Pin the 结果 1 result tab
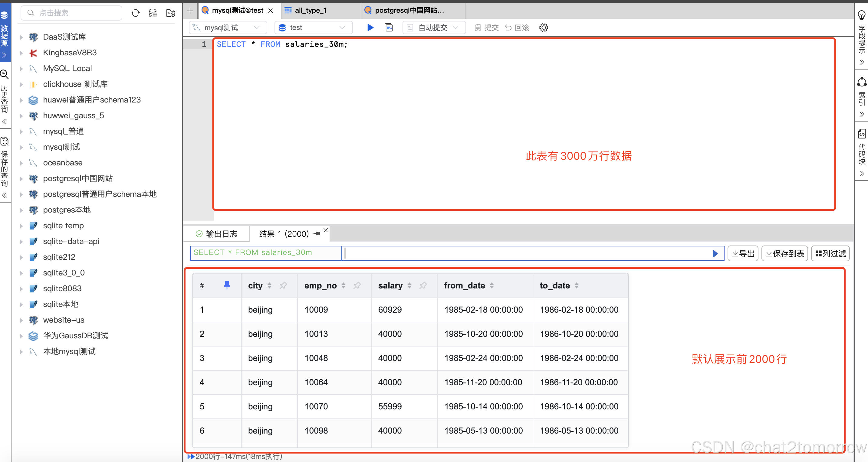Screen dimensions: 868x462 click(316, 233)
